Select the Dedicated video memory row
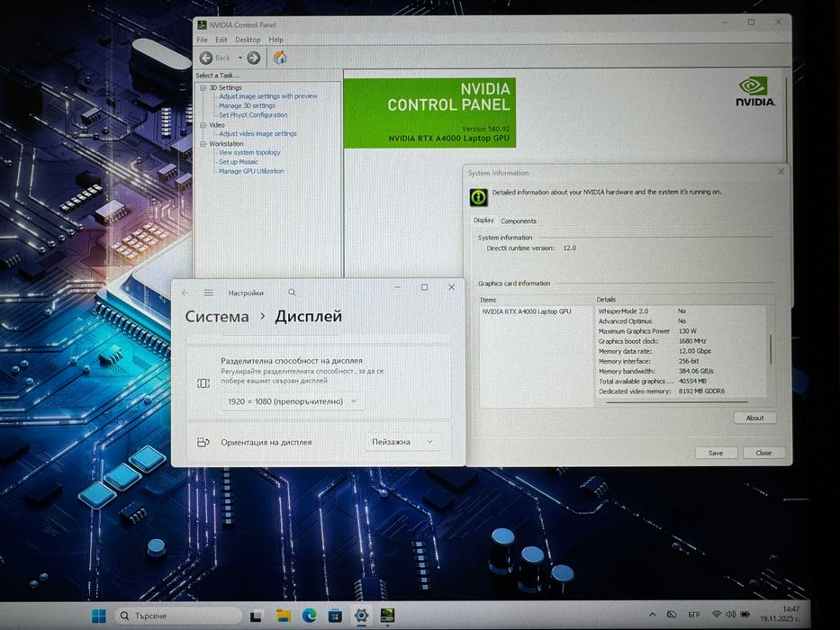Screen dimensions: 840x630 [x=681, y=391]
